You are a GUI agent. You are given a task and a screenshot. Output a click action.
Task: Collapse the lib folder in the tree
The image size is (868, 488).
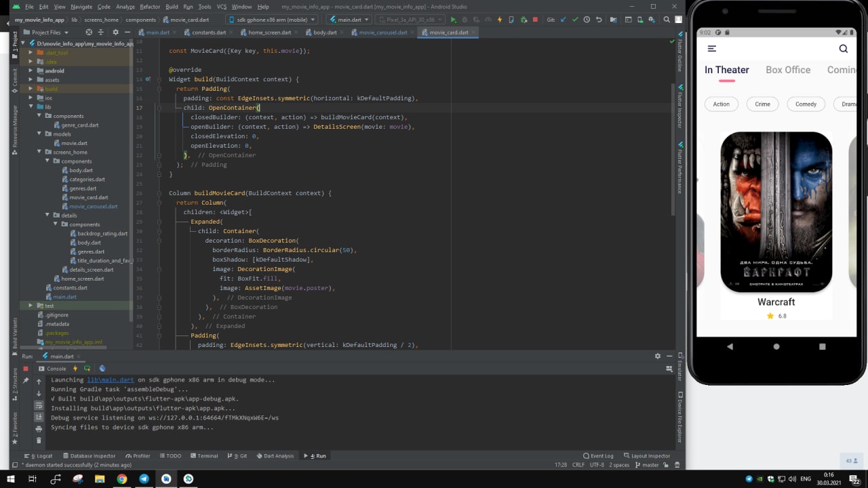pos(31,107)
